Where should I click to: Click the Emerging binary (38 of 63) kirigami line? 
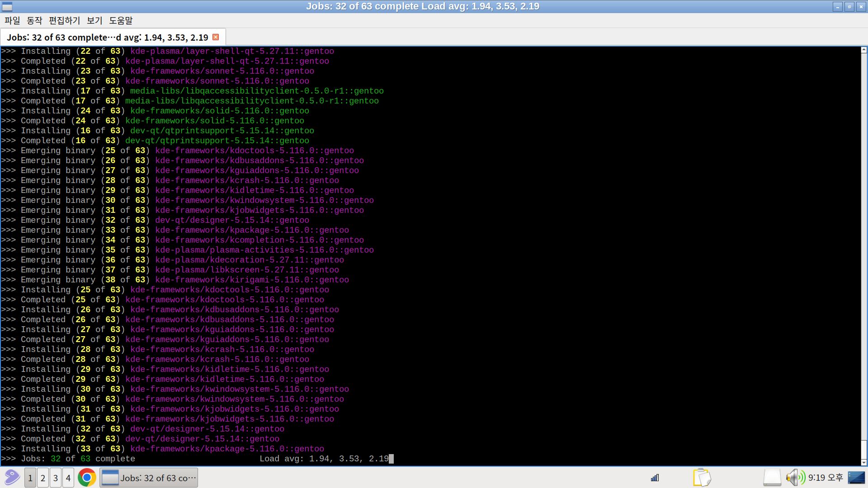click(x=175, y=280)
